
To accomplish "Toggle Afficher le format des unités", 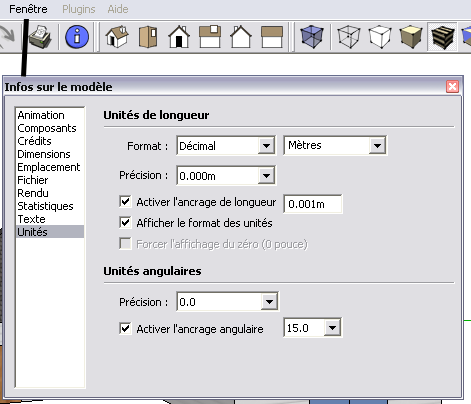I will pos(125,222).
